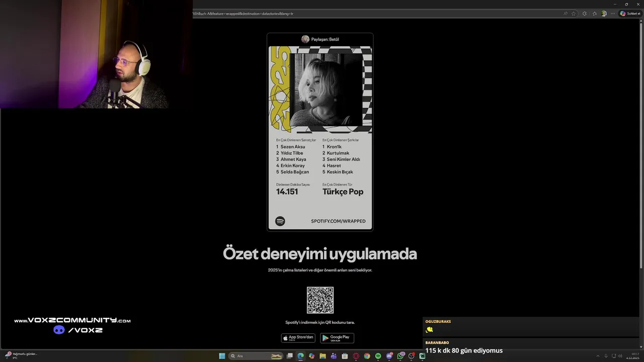The width and height of the screenshot is (644, 362).
Task: Click the '14.151' minutes listened value
Action: pos(287,192)
